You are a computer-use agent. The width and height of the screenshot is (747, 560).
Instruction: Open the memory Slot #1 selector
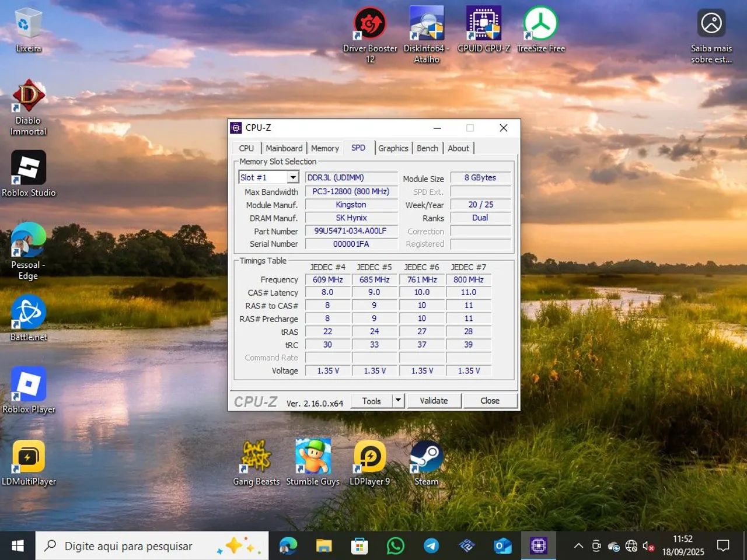click(268, 177)
